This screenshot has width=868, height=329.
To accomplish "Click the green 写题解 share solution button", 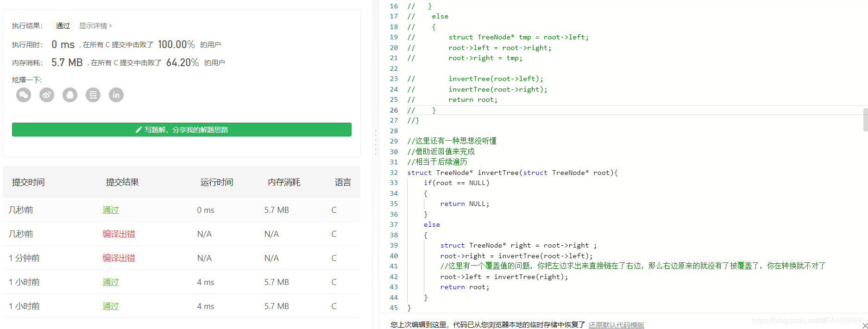I will point(182,130).
